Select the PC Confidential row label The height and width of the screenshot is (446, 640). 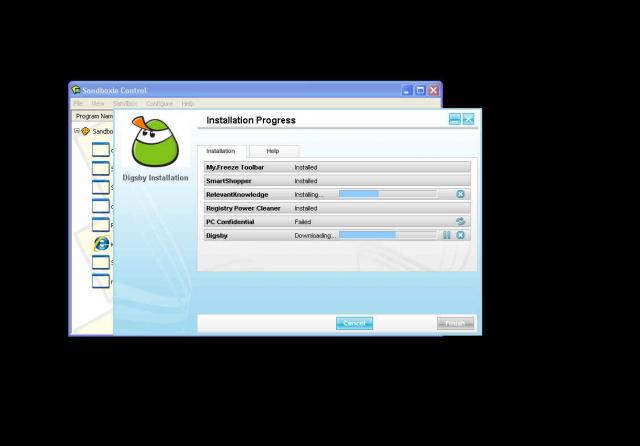point(230,222)
